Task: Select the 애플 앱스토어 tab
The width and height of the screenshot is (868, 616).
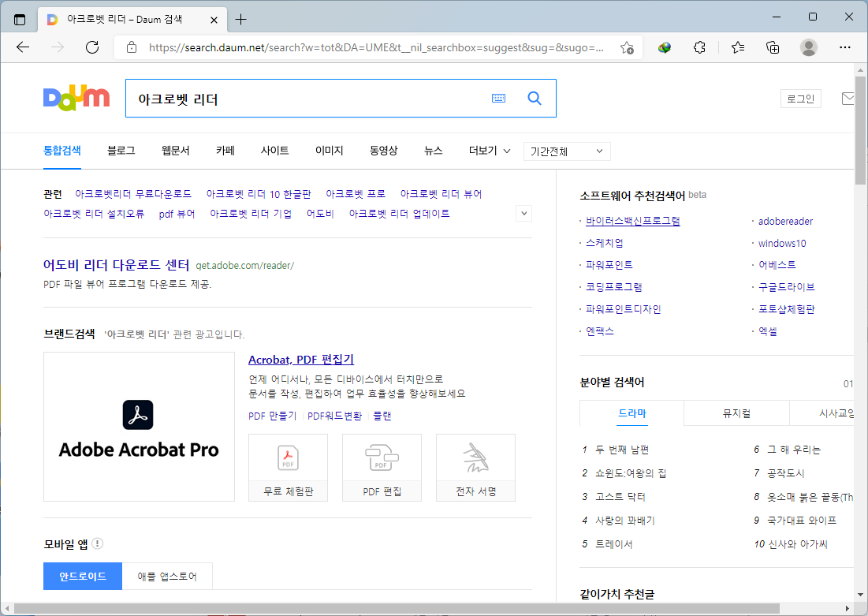Action: point(167,576)
